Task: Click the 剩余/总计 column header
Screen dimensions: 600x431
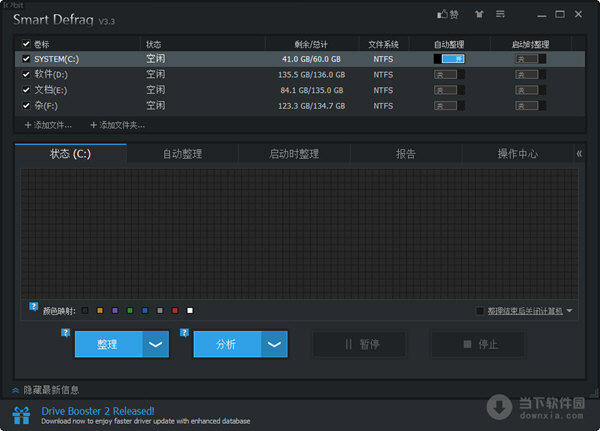Action: pyautogui.click(x=311, y=44)
